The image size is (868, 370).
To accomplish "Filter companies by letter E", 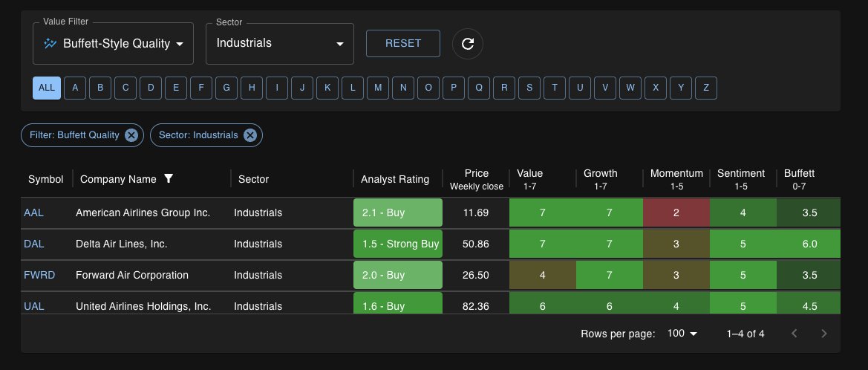I will 176,88.
